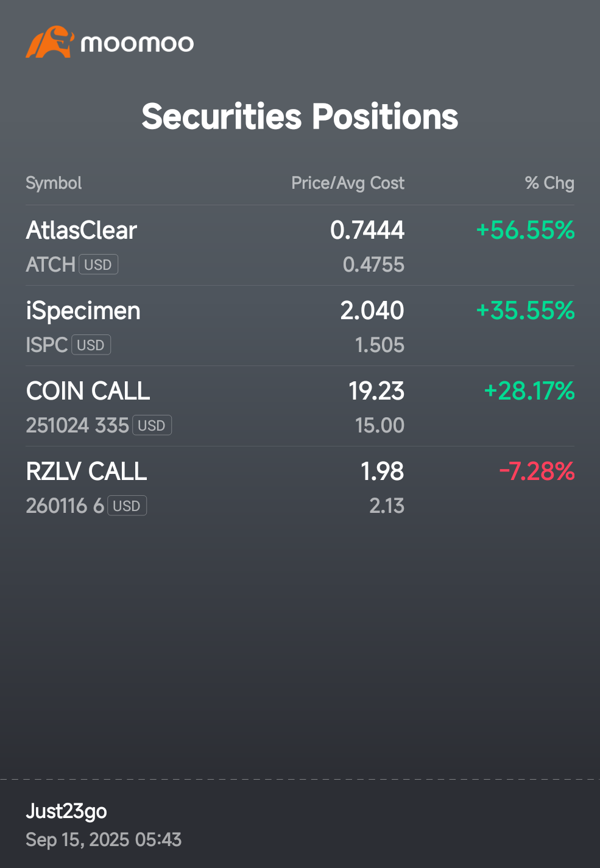Sort by the Symbol column header

click(x=54, y=183)
